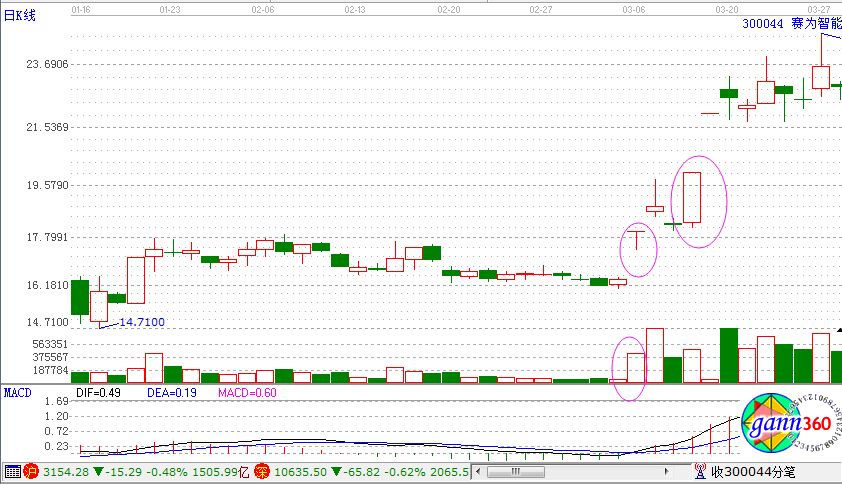Click the Shanghai index value 3154.28

[x=67, y=472]
